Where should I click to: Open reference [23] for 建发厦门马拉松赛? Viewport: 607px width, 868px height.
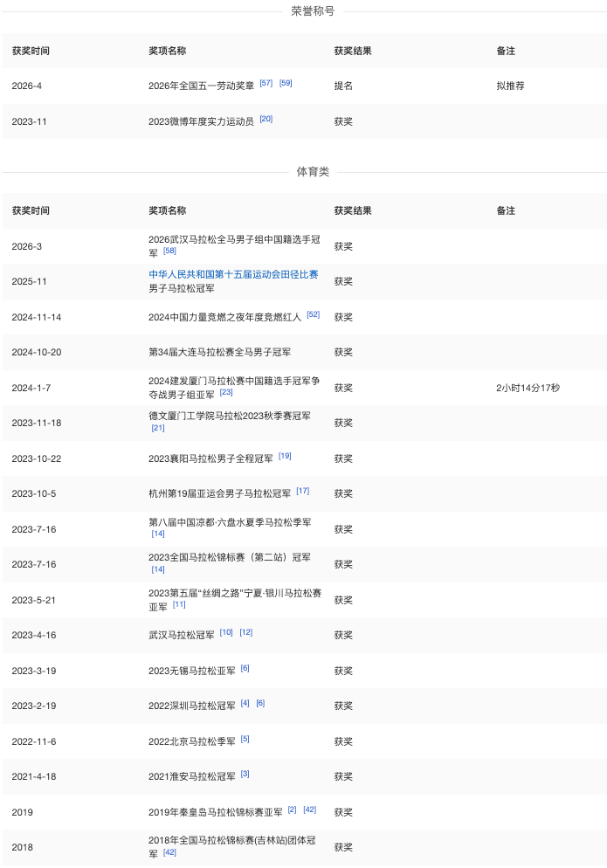click(x=226, y=393)
